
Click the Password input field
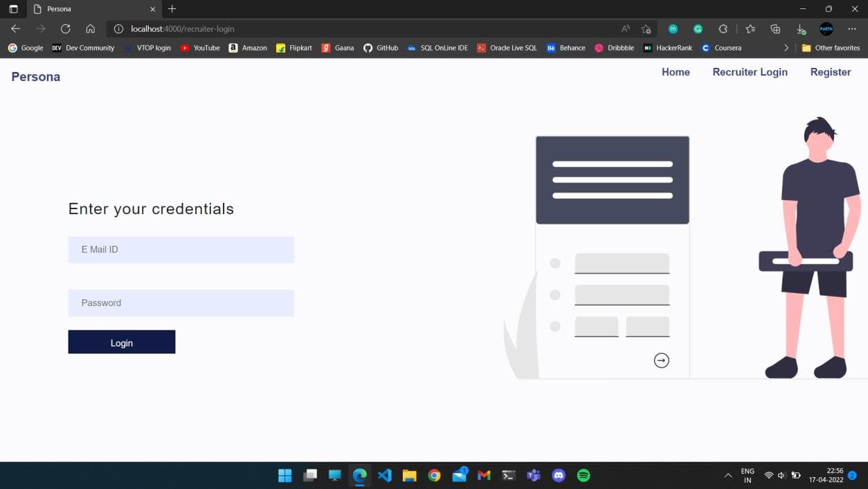coord(181,303)
